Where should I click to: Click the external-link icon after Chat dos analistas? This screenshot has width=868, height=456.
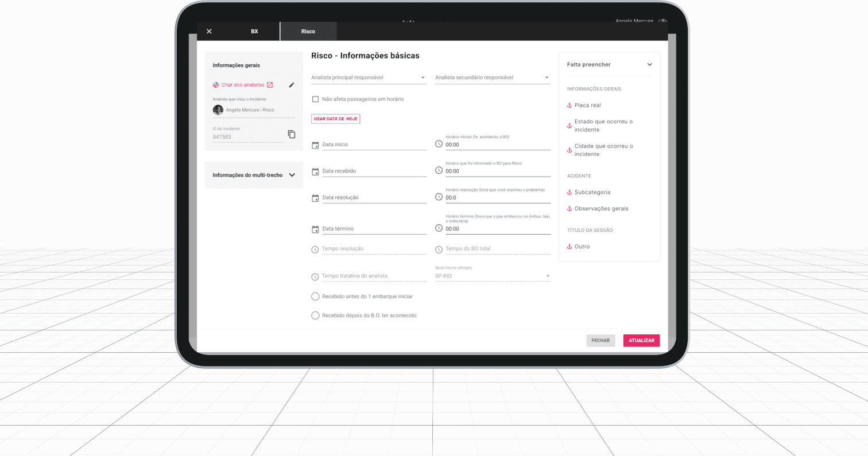click(270, 85)
